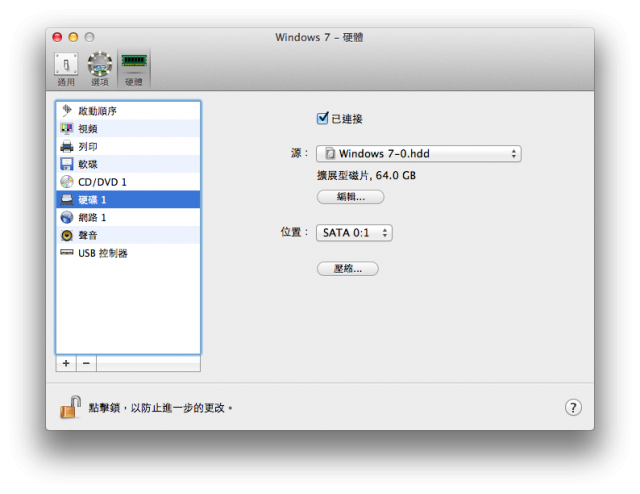640x494 pixels.
Task: Select the 硬碟 1 hard disk item
Action: tap(128, 200)
